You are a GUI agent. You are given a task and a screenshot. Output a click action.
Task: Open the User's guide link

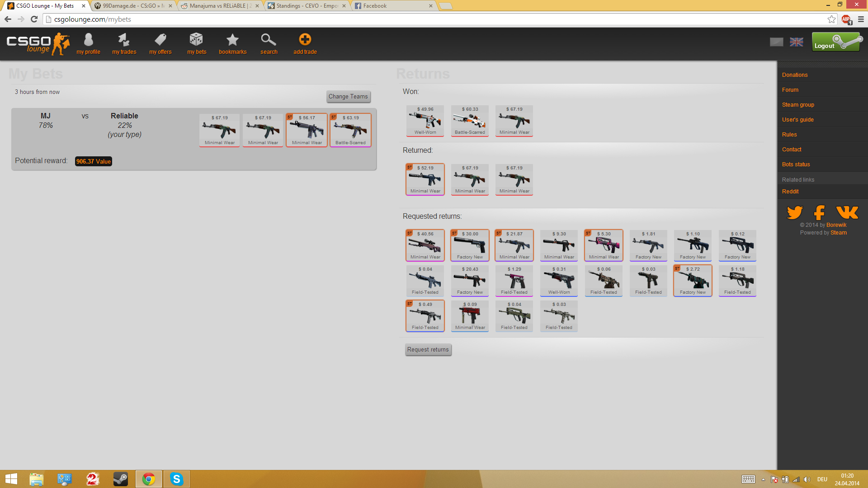(798, 120)
